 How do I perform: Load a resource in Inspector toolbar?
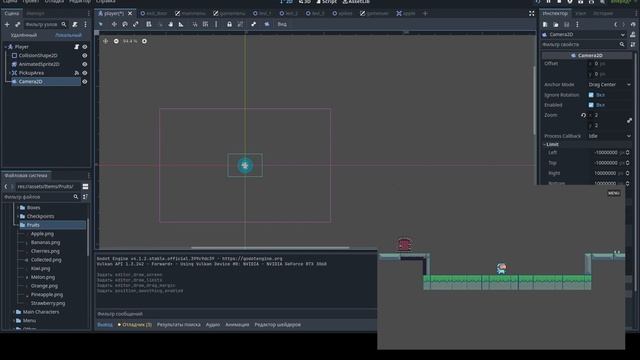[x=556, y=24]
